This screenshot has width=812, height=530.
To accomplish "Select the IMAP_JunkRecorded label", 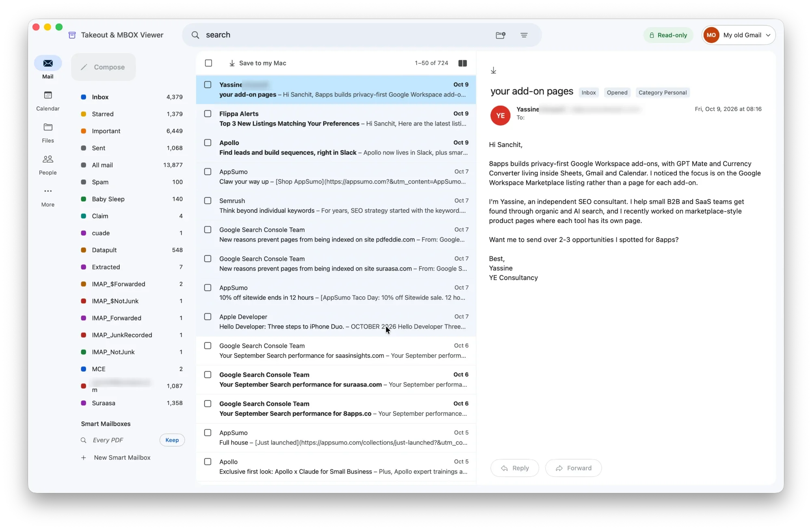I will pos(132,335).
